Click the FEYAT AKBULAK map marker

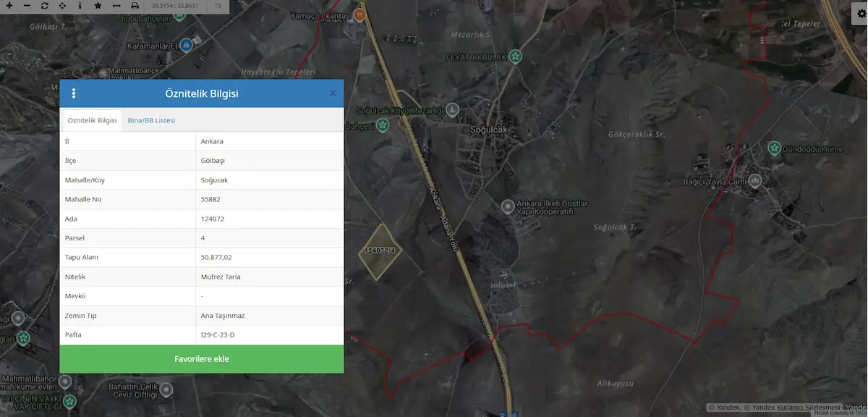(515, 56)
